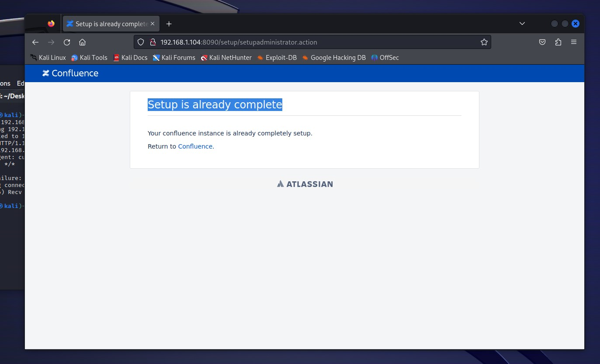Click the 'Your confluence instance is already completely setup' text

click(230, 133)
